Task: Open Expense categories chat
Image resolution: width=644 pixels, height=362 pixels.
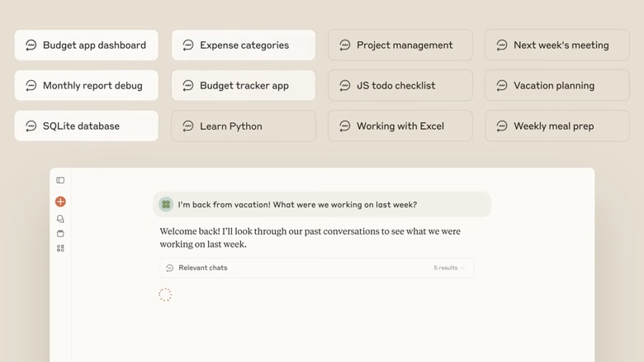Action: (243, 45)
